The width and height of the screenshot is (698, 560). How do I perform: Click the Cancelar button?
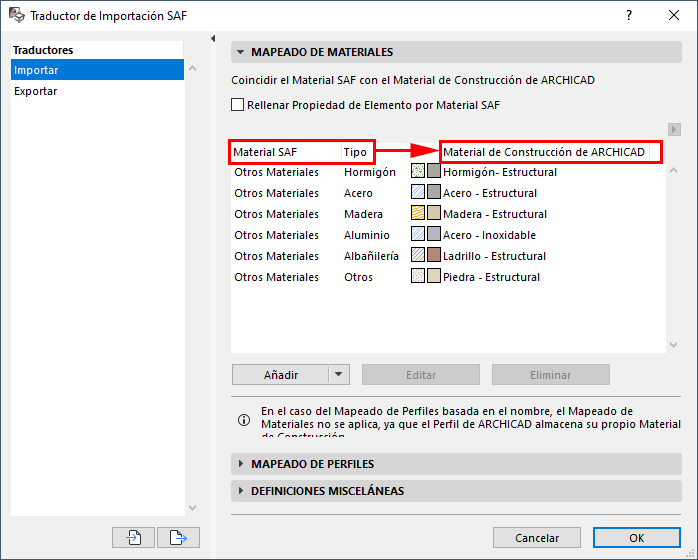(x=537, y=538)
